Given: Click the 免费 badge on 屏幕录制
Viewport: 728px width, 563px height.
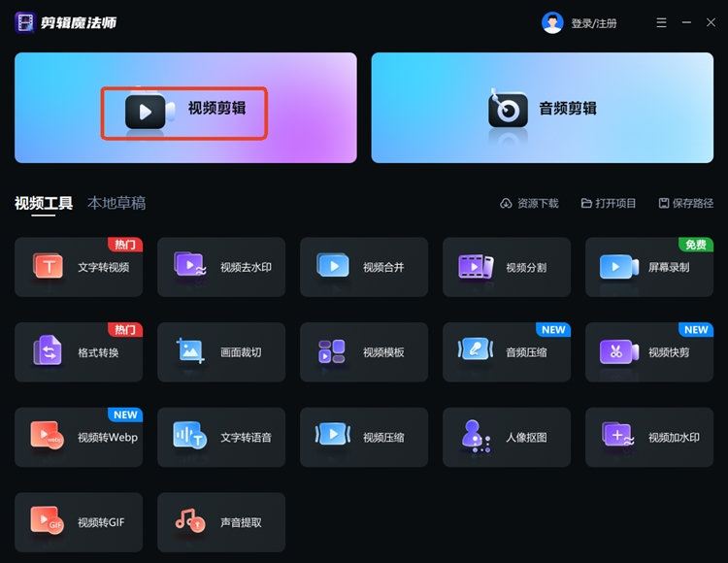Looking at the screenshot, I should (696, 245).
